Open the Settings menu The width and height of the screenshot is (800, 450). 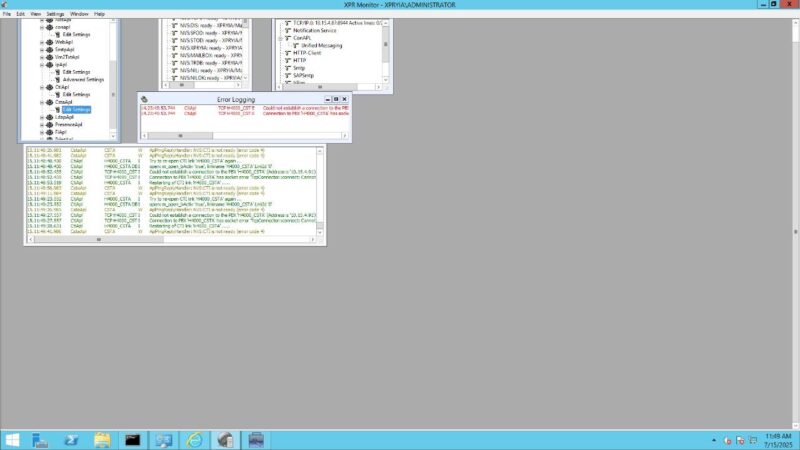click(55, 14)
